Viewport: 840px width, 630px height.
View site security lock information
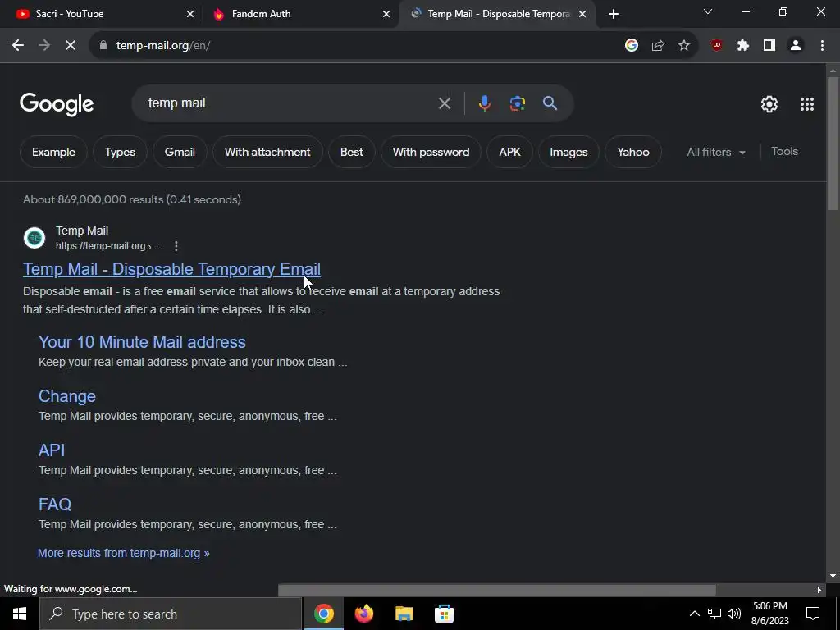[x=103, y=46]
